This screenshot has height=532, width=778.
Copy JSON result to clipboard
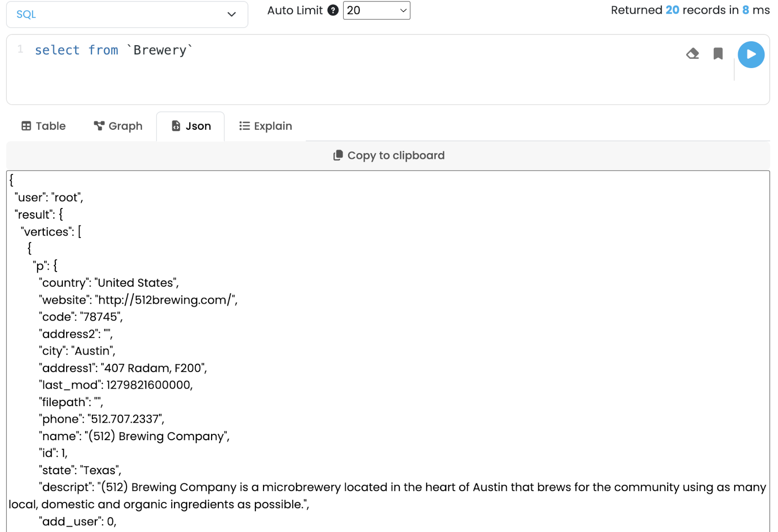tap(389, 155)
